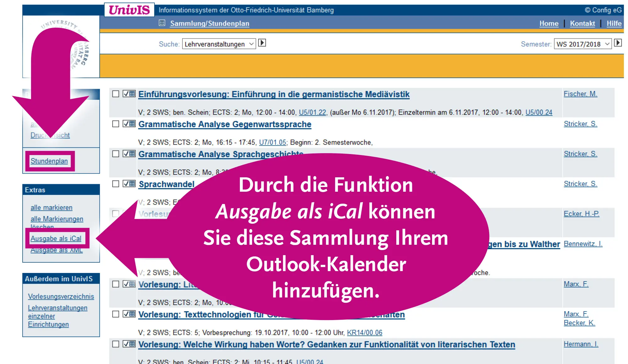Open Grammatische Analyse Sprachgeschichte course
This screenshot has height=364, width=628.
tap(221, 154)
